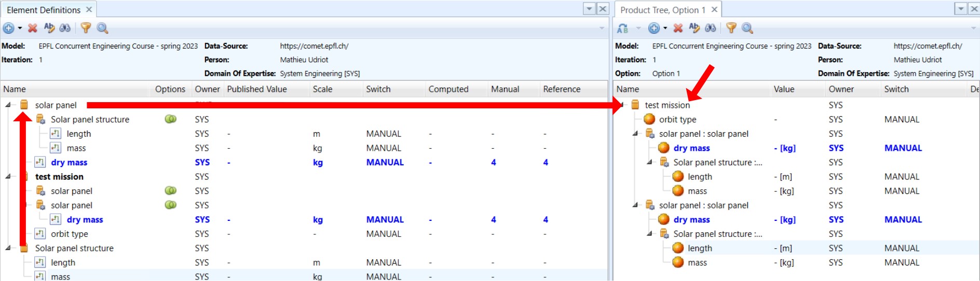Sort by the 'Reference' column header
Viewport: 980px width, 281px height.
tap(562, 89)
